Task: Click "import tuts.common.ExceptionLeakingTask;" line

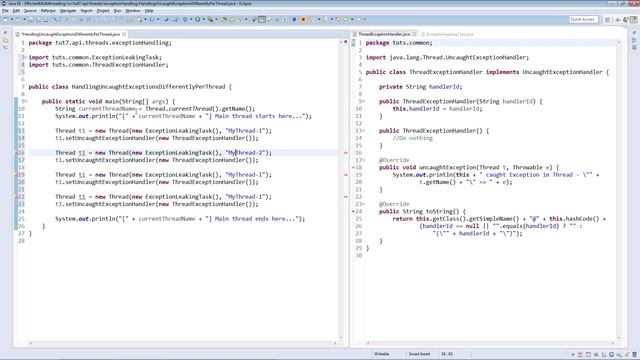Action: point(95,58)
